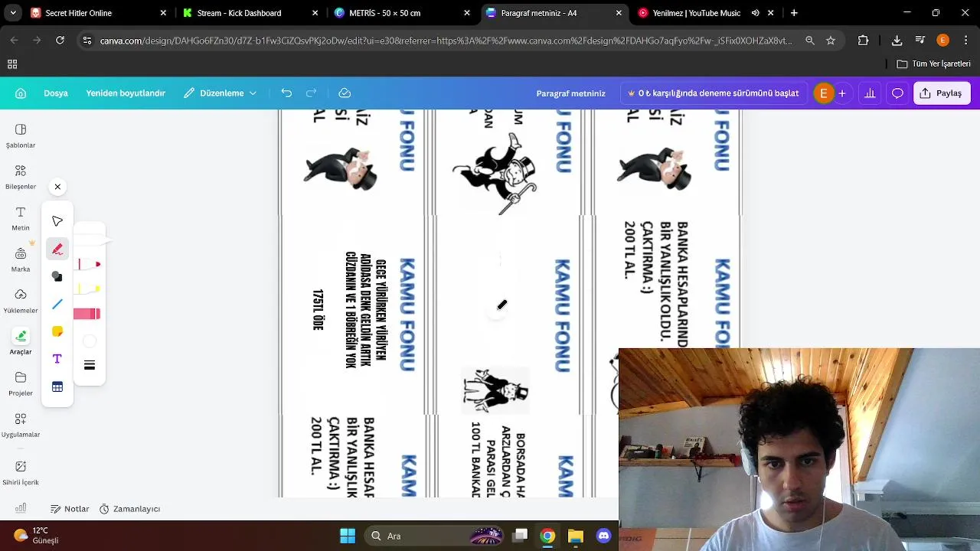Reload the current page
The height and width of the screenshot is (551, 980).
(x=60, y=41)
